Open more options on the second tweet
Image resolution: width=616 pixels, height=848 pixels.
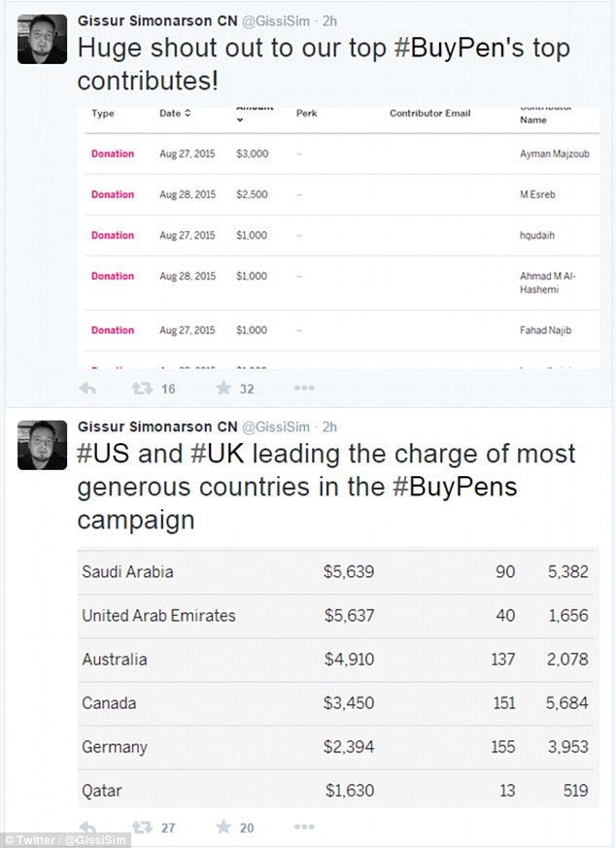(304, 827)
